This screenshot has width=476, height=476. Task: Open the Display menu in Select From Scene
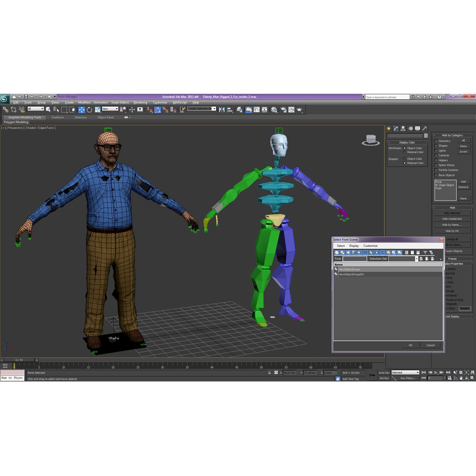[x=354, y=246]
